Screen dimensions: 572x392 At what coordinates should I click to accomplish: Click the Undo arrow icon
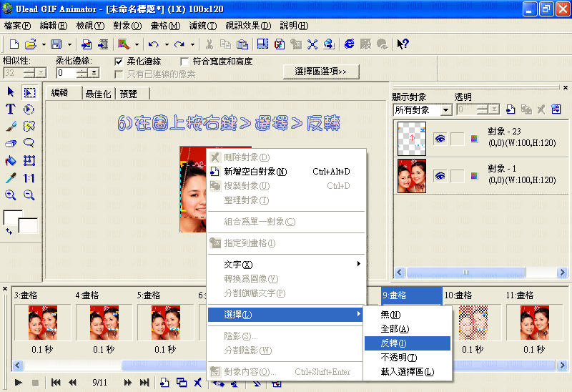(x=153, y=44)
